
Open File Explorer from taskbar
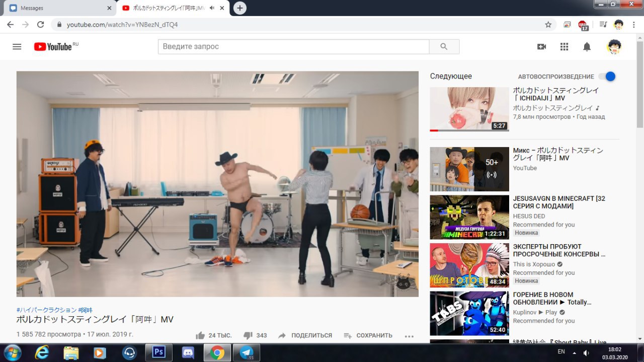pos(71,352)
